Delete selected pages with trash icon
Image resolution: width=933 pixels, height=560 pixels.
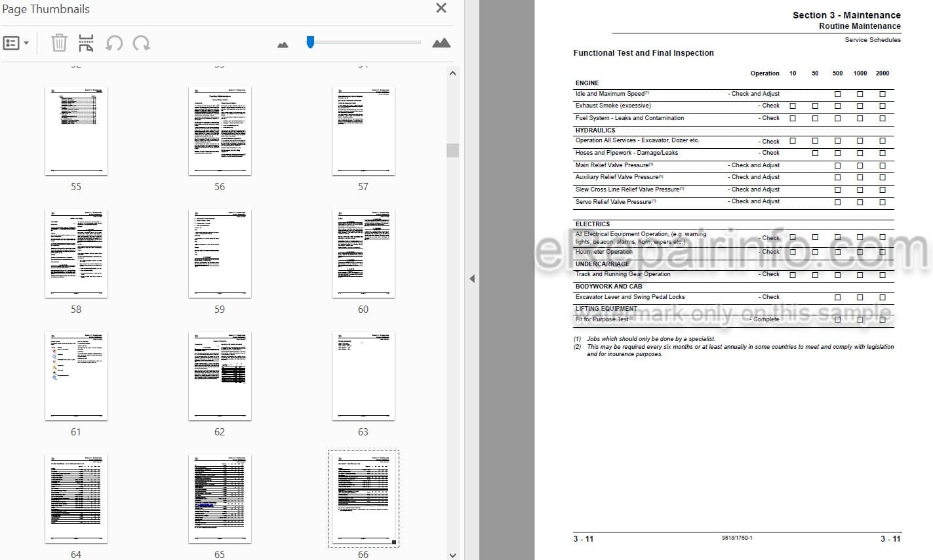59,43
